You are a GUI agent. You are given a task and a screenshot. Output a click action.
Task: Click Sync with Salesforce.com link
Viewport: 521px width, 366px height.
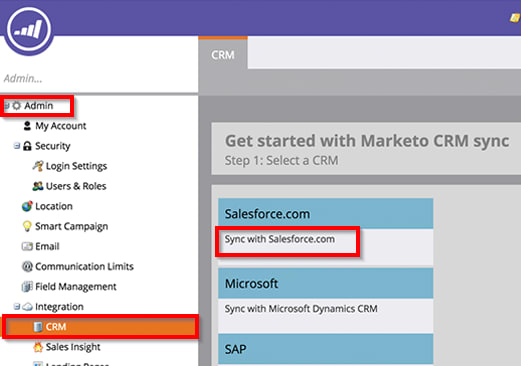point(280,239)
